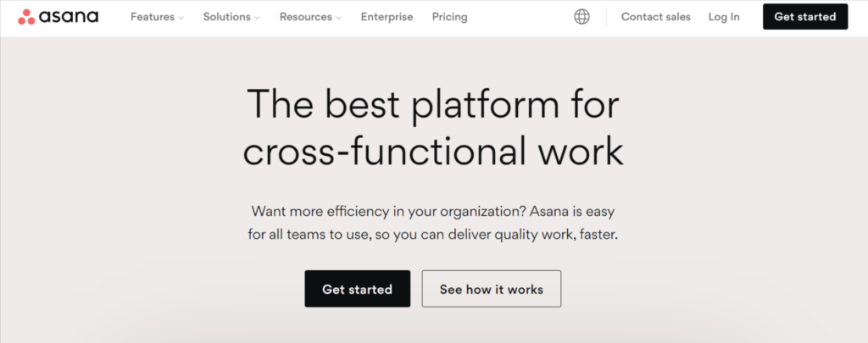Screen dimensions: 868x343
Task: Go to Pricing
Action: coord(449,17)
